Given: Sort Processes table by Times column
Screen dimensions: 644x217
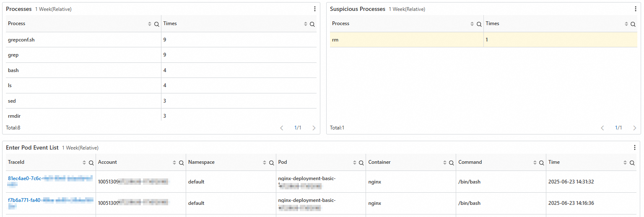Looking at the screenshot, I should 306,24.
